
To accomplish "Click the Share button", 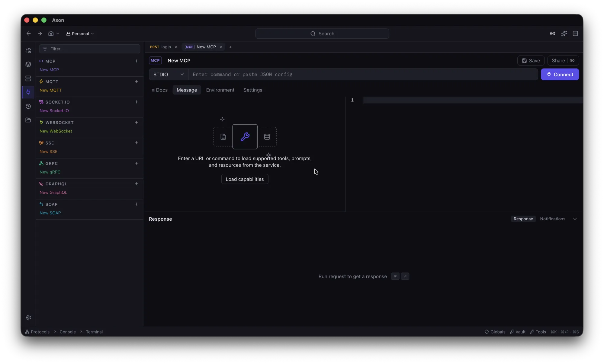I will [563, 61].
